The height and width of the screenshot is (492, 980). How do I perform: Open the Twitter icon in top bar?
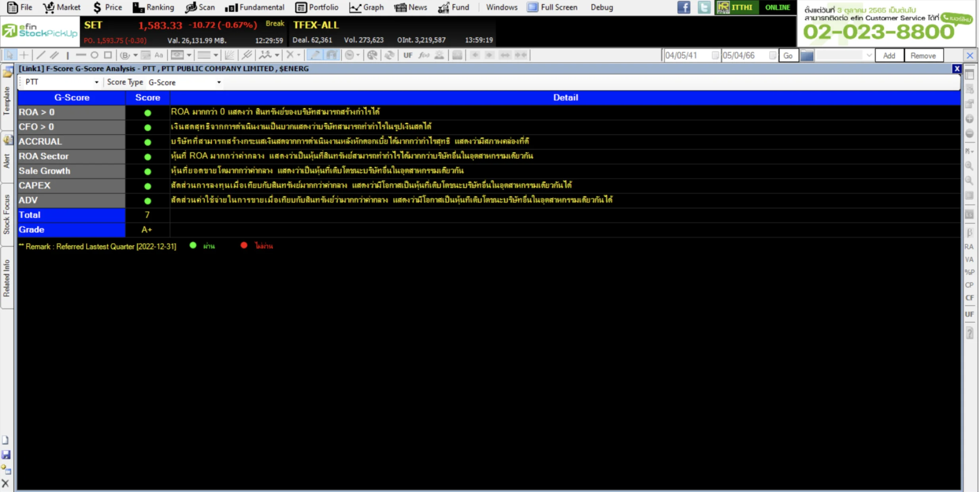click(x=704, y=7)
